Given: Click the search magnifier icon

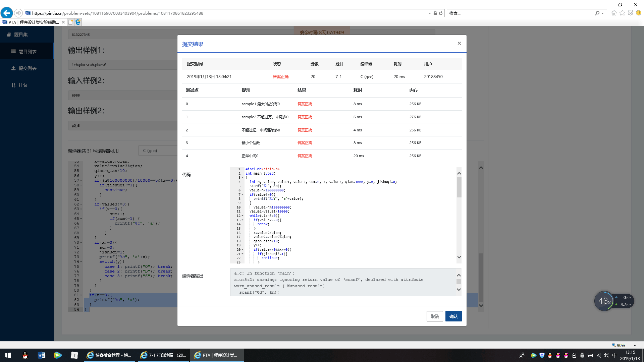Looking at the screenshot, I should pyautogui.click(x=597, y=13).
